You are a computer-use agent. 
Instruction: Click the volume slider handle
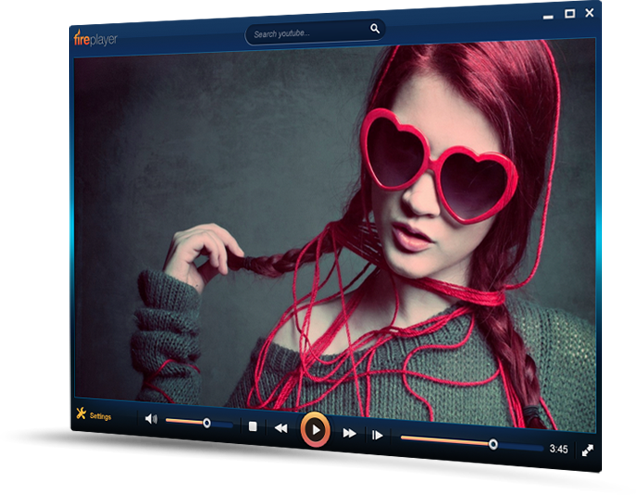point(206,423)
